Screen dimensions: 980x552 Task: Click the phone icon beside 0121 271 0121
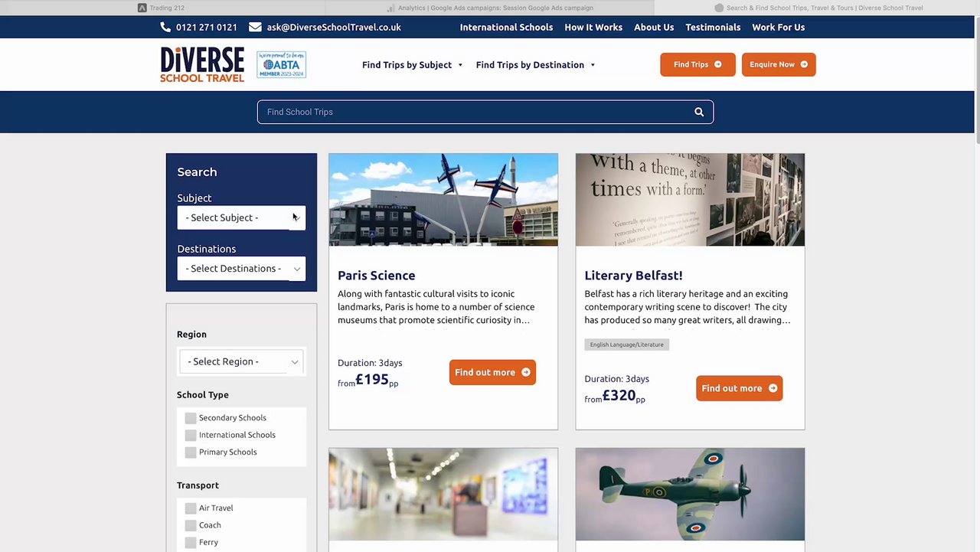[x=165, y=27]
